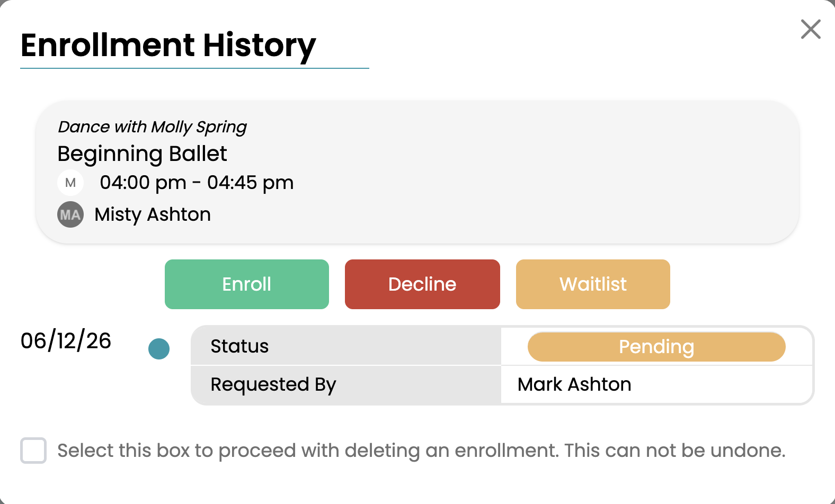Viewport: 835px width, 504px height.
Task: Check the delete enrollment confirmation box
Action: [x=33, y=451]
